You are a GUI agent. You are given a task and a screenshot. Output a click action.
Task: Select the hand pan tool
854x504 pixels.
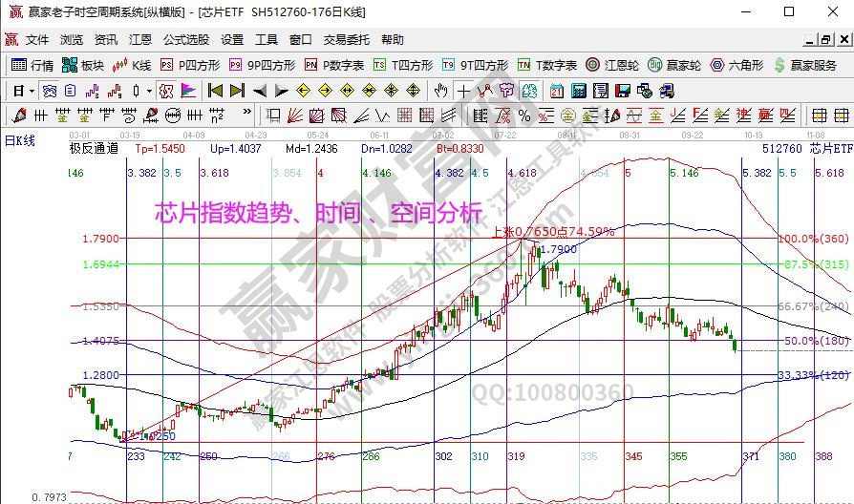pyautogui.click(x=440, y=91)
